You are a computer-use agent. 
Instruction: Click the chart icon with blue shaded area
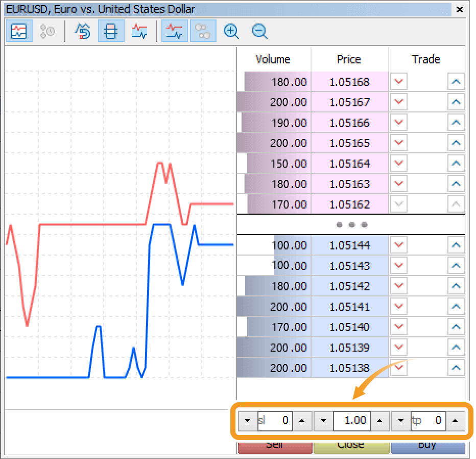pyautogui.click(x=175, y=31)
